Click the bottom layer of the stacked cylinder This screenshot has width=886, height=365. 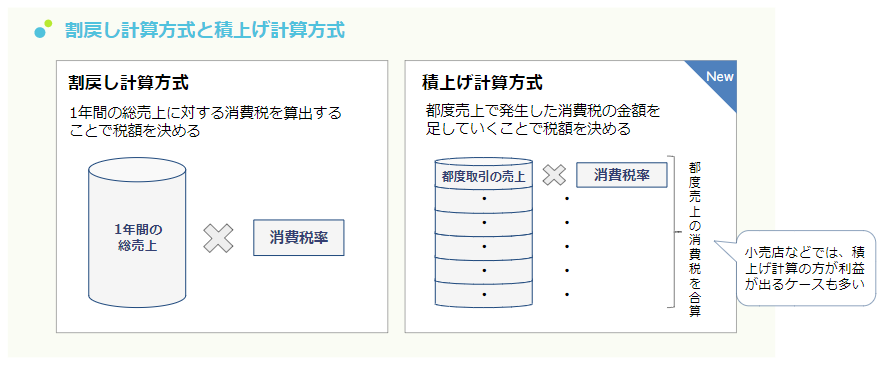click(x=484, y=295)
